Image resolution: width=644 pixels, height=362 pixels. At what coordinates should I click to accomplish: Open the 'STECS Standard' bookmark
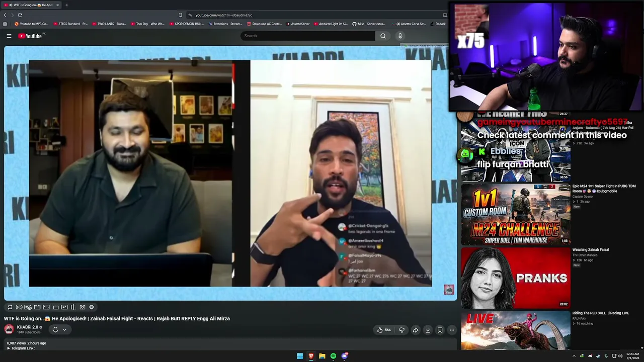click(70, 24)
